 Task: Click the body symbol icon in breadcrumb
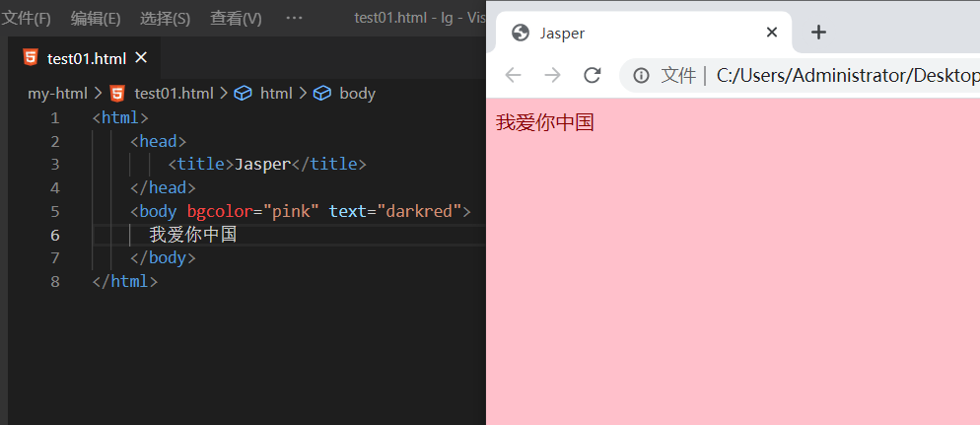(x=322, y=94)
